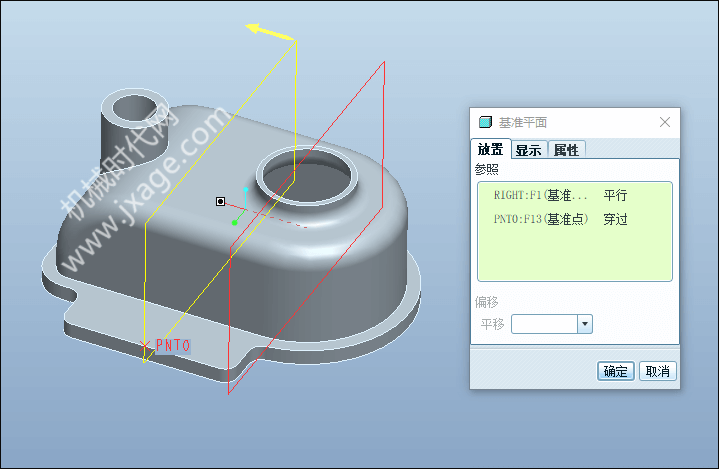Open the 平移 offset dropdown arrow

585,324
